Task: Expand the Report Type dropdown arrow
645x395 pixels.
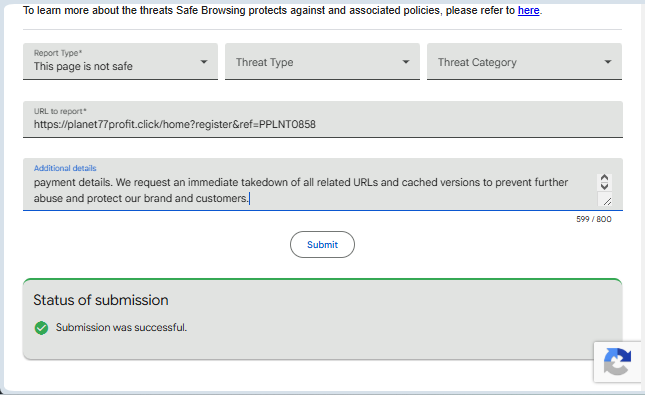Action: click(204, 62)
